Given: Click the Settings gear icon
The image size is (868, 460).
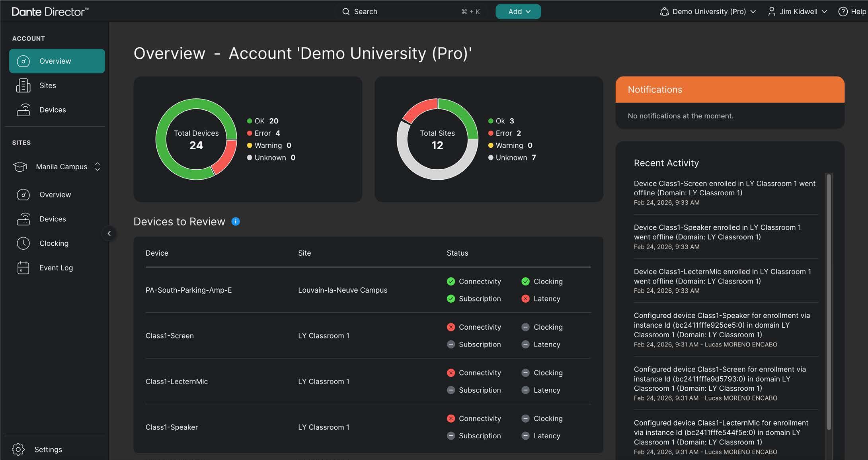Looking at the screenshot, I should (18, 449).
